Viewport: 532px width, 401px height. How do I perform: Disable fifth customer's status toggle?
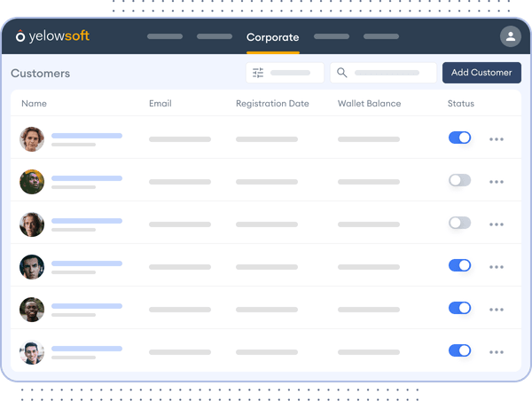coord(459,308)
